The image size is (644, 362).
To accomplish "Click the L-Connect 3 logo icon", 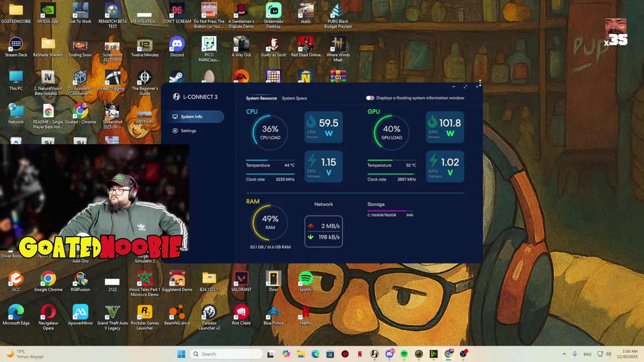I will [x=176, y=97].
